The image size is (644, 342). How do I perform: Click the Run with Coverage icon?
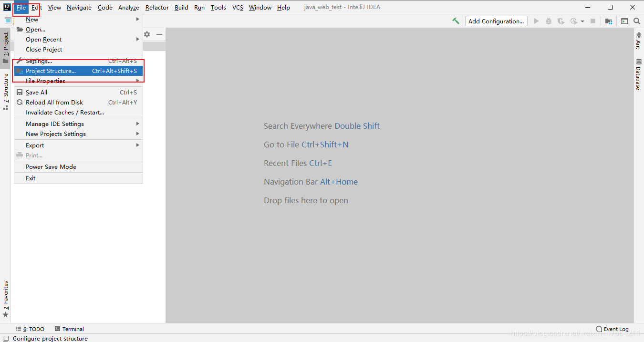click(x=561, y=21)
